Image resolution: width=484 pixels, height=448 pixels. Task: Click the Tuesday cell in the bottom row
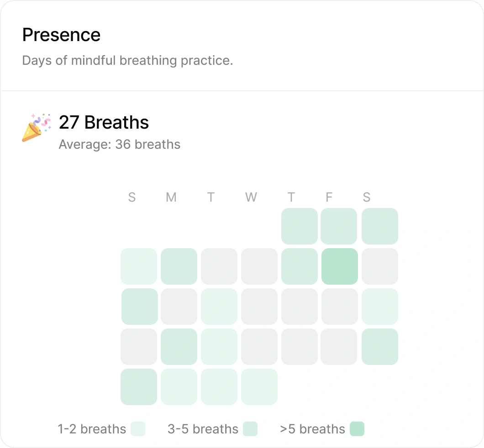click(x=219, y=387)
